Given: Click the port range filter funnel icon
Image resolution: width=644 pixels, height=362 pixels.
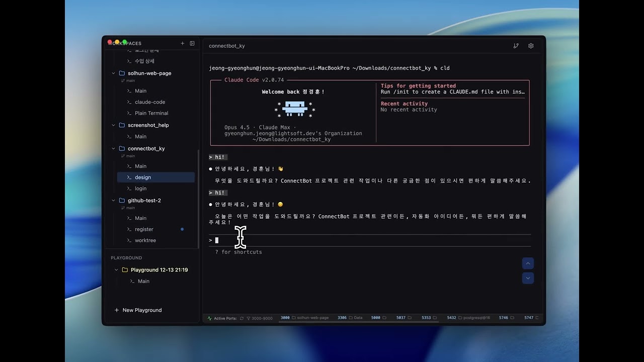Looking at the screenshot, I should (x=249, y=318).
